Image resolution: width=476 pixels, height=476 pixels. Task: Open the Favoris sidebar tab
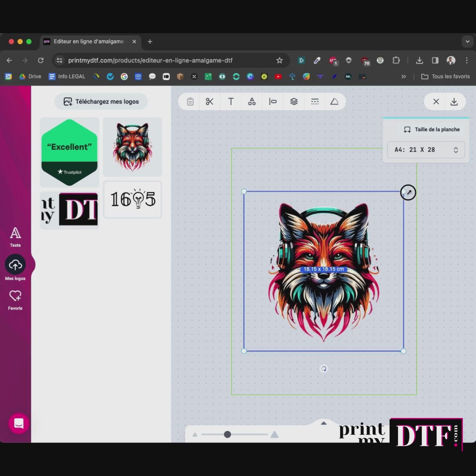tap(15, 300)
